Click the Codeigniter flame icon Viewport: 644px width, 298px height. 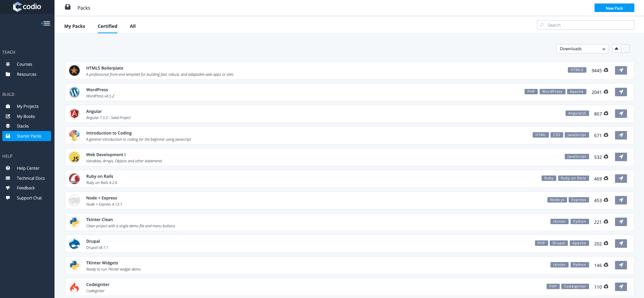coord(74,287)
